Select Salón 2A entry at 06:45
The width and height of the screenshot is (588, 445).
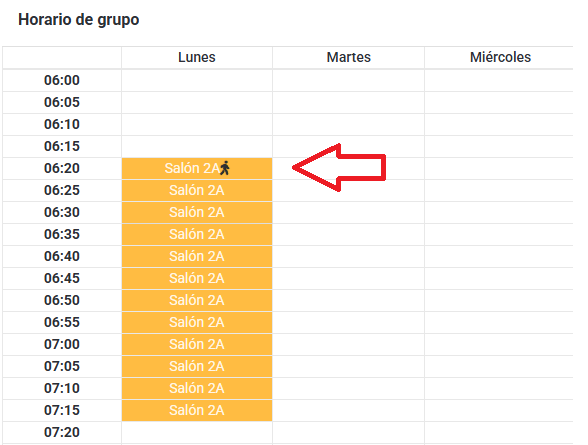(x=197, y=279)
